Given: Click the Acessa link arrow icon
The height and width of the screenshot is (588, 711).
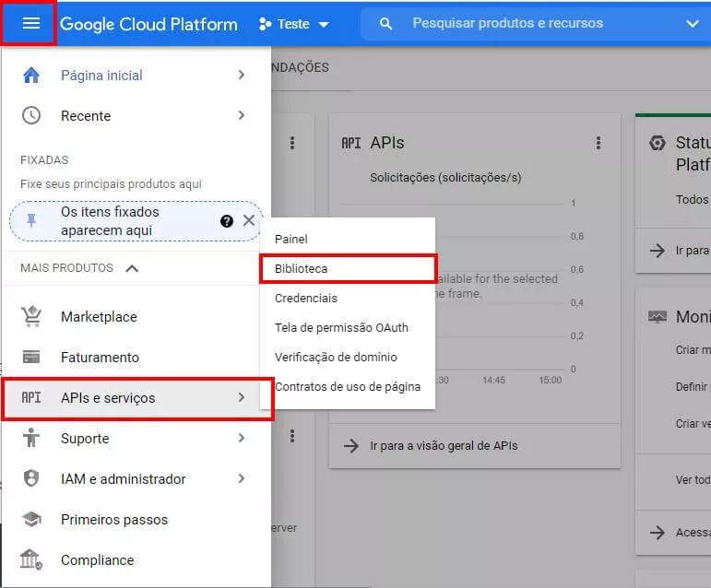Looking at the screenshot, I should [x=657, y=532].
